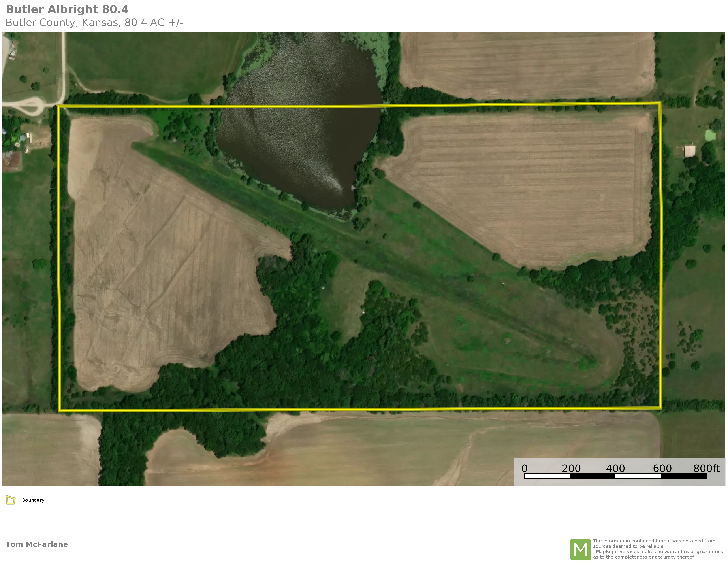Click the Boundary legend label text

[x=33, y=500]
